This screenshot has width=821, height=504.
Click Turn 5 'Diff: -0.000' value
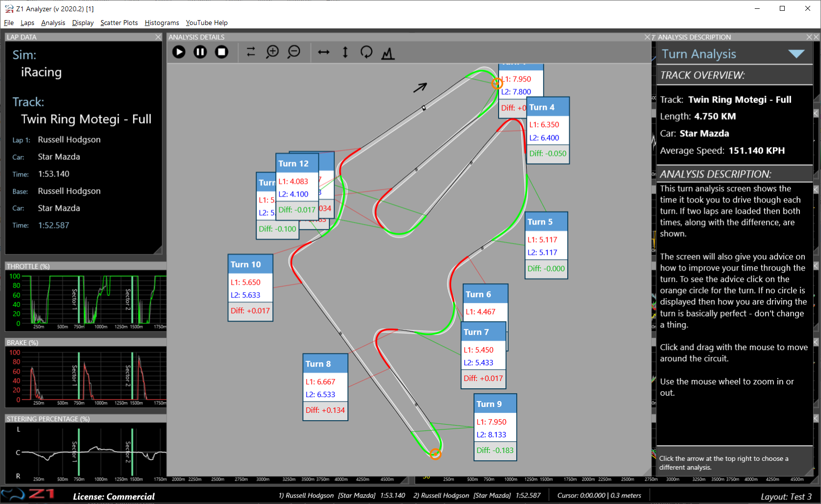point(546,269)
